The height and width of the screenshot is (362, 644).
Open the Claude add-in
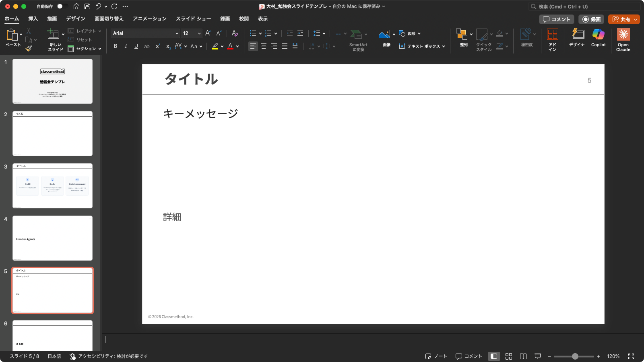(623, 39)
